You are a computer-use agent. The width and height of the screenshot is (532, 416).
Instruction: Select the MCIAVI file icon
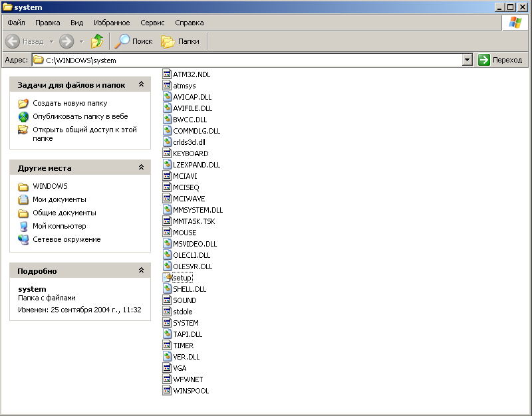(x=167, y=176)
